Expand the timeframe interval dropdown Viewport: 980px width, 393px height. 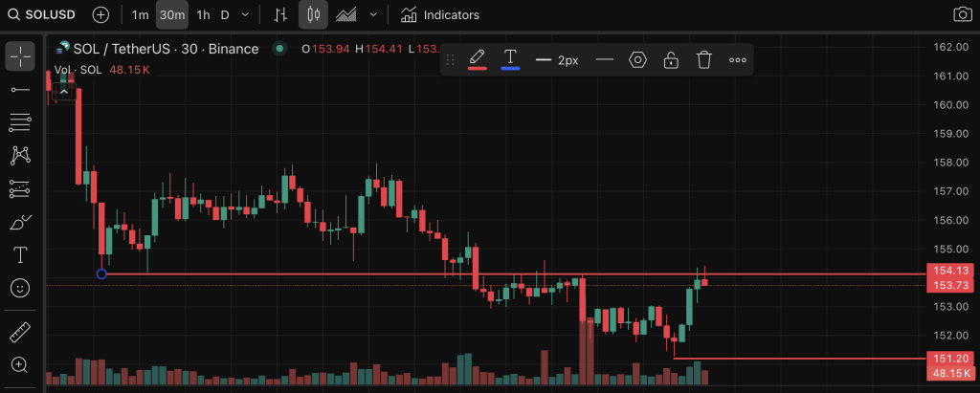(245, 15)
